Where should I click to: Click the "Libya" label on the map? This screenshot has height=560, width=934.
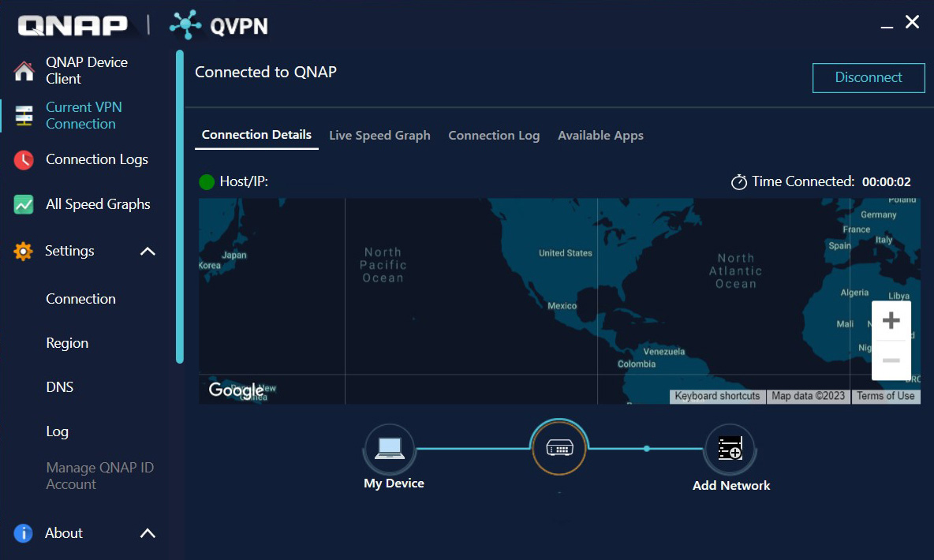point(899,296)
